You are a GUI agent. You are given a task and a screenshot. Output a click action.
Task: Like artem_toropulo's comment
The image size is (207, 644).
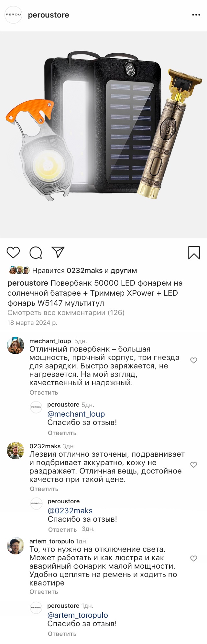tap(193, 558)
